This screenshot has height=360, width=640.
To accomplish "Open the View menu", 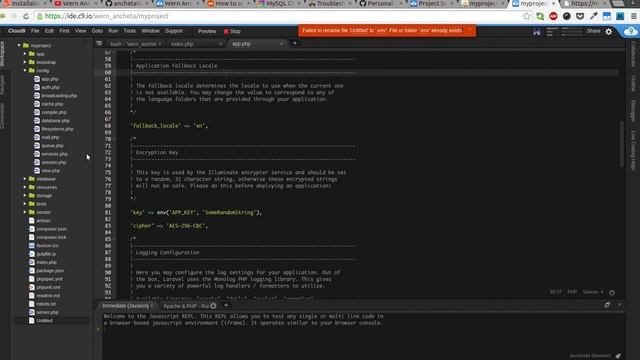I will click(x=80, y=31).
